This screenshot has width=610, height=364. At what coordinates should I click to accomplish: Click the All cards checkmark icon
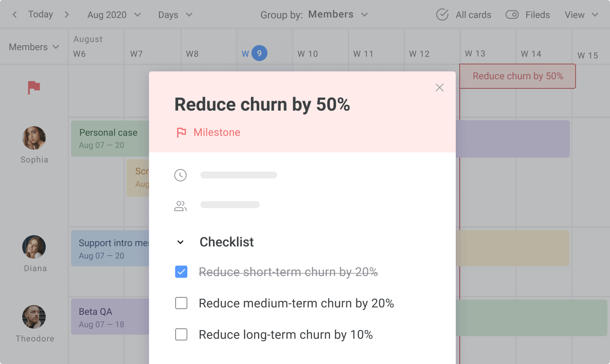pyautogui.click(x=442, y=15)
